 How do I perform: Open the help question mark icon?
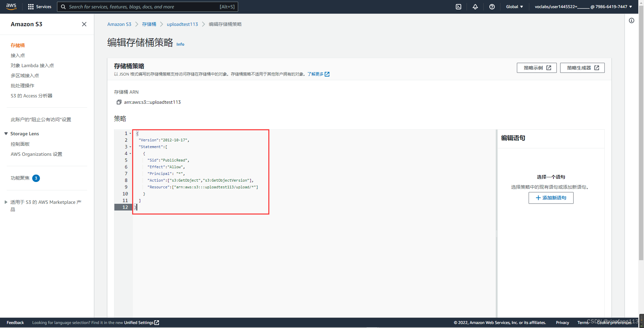click(492, 7)
